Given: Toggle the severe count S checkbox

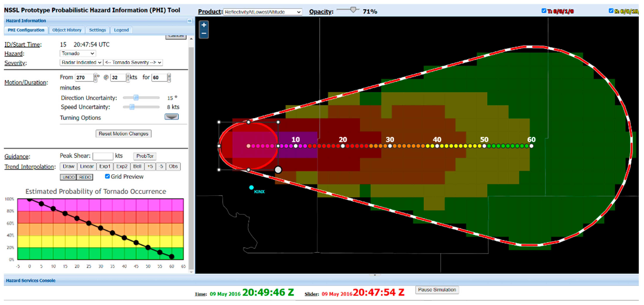Looking at the screenshot, I should click(611, 11).
